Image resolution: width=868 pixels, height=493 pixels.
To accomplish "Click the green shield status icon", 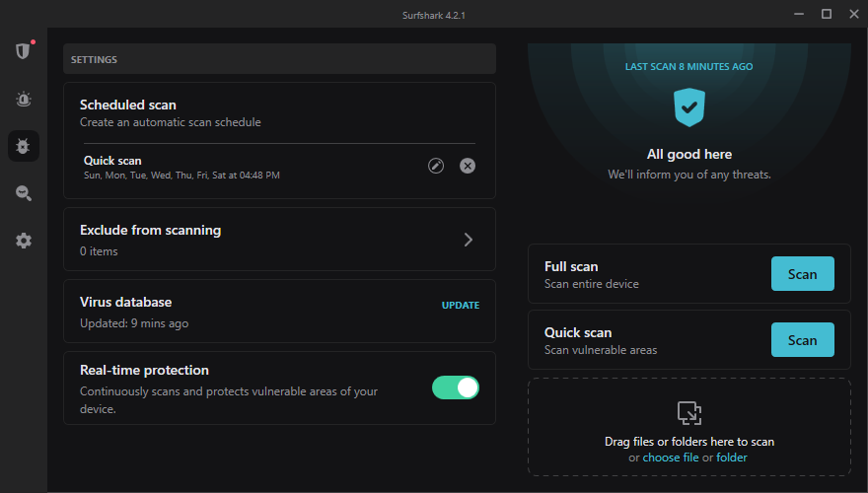I will [x=689, y=107].
